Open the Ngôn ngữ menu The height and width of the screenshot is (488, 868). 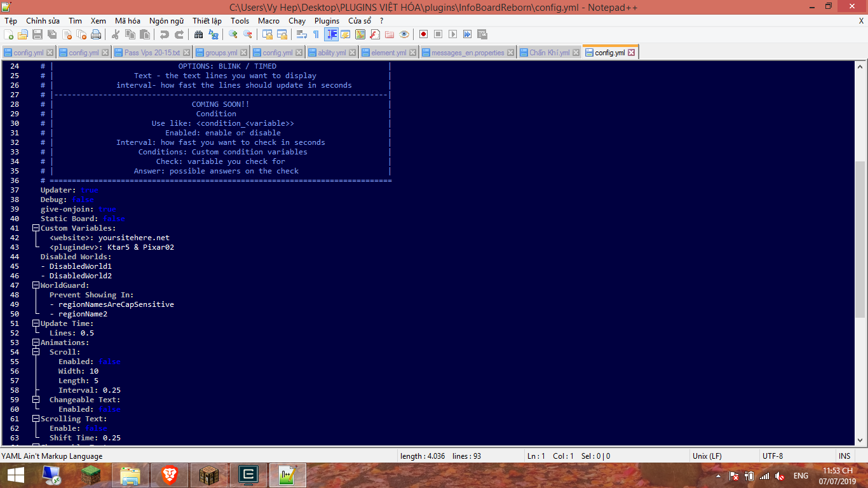click(x=166, y=21)
